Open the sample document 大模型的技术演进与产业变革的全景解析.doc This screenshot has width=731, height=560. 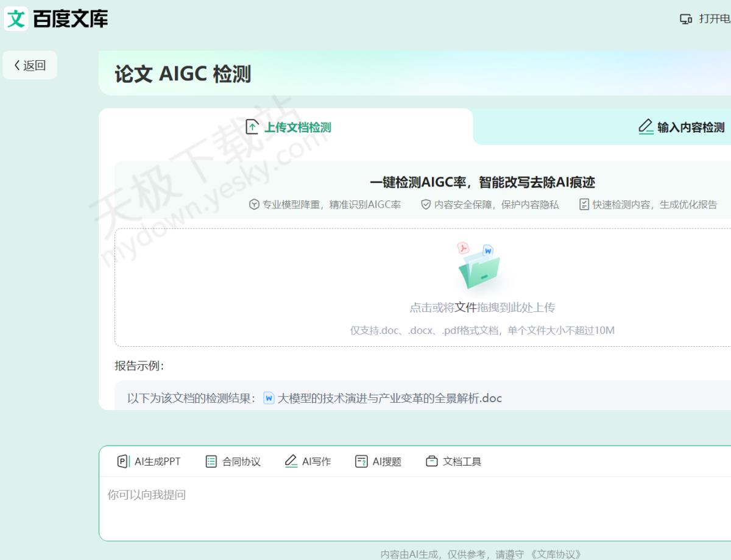pos(389,398)
